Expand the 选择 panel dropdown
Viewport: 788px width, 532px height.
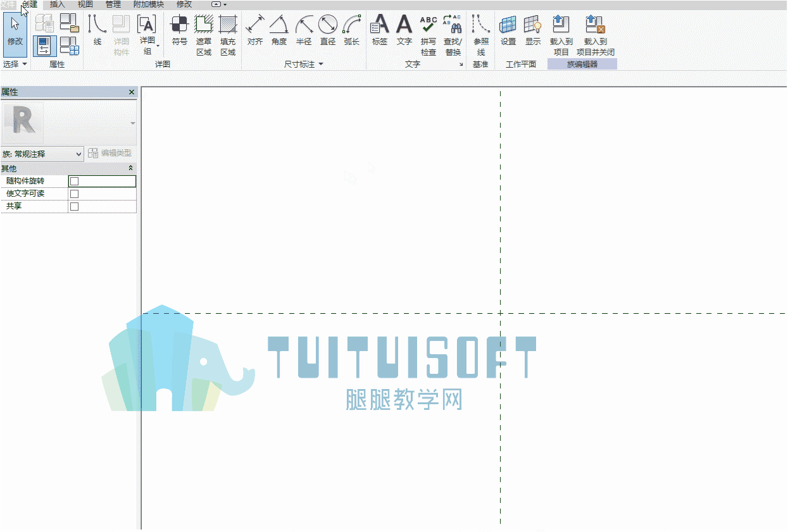[x=15, y=65]
